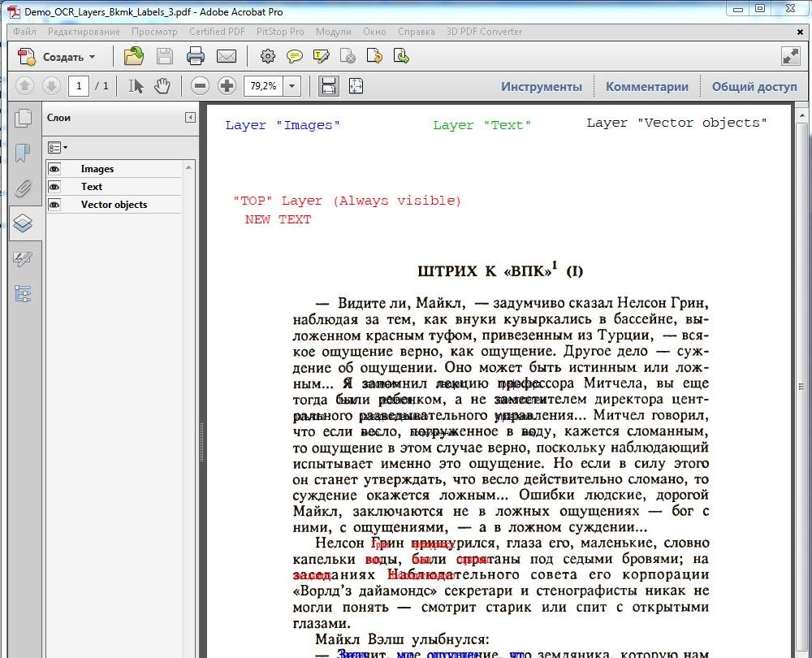This screenshot has height=658, width=812.
Task: Open the Attachments paperclip panel
Action: [x=23, y=188]
